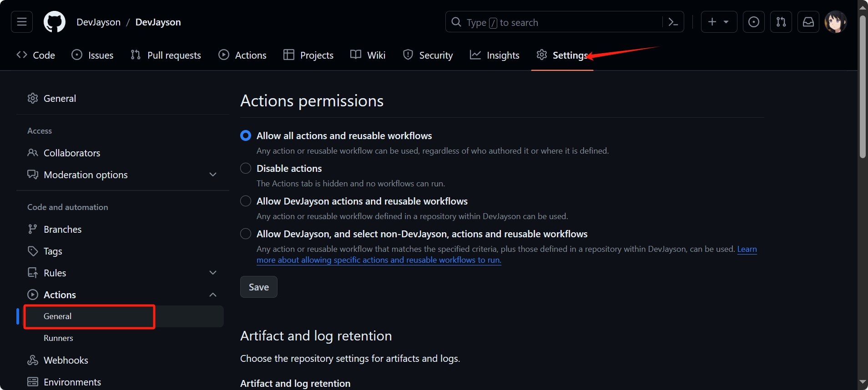Open the Learn more about allowing actions link

pyautogui.click(x=379, y=260)
